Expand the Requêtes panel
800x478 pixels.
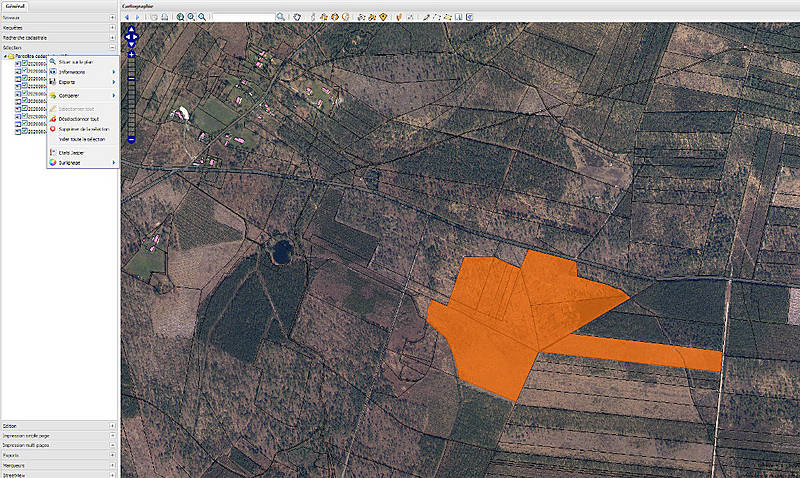coord(112,28)
